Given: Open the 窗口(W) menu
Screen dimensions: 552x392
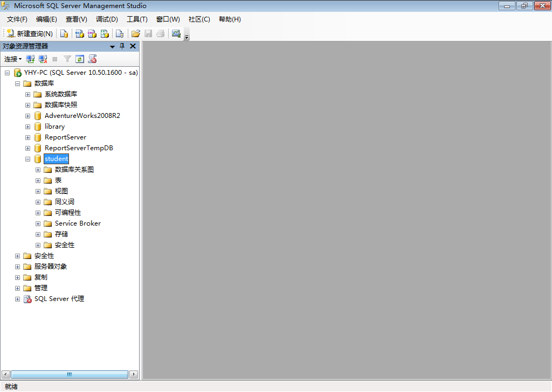Looking at the screenshot, I should pyautogui.click(x=168, y=19).
